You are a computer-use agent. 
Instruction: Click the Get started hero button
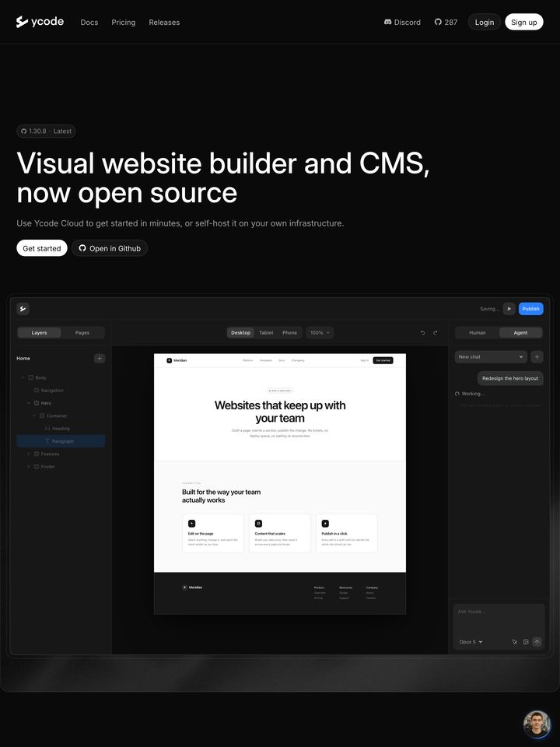[x=42, y=248]
